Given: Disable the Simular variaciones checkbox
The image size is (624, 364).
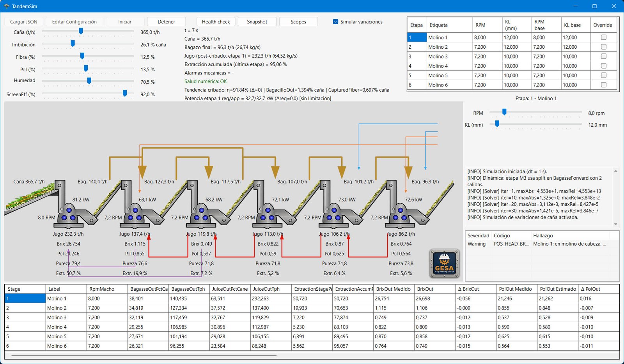Looking at the screenshot, I should coord(335,22).
